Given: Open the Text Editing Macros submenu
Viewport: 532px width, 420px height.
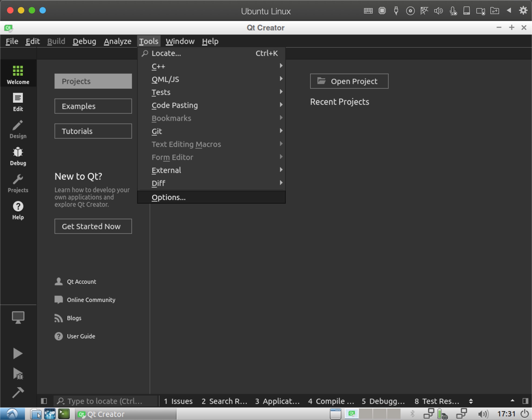Looking at the screenshot, I should click(211, 144).
